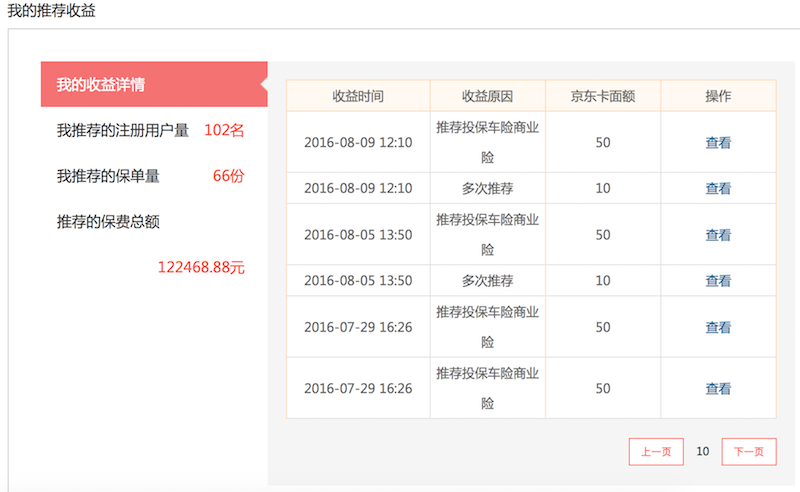Click the 我的推荐收益 page title

(x=52, y=10)
